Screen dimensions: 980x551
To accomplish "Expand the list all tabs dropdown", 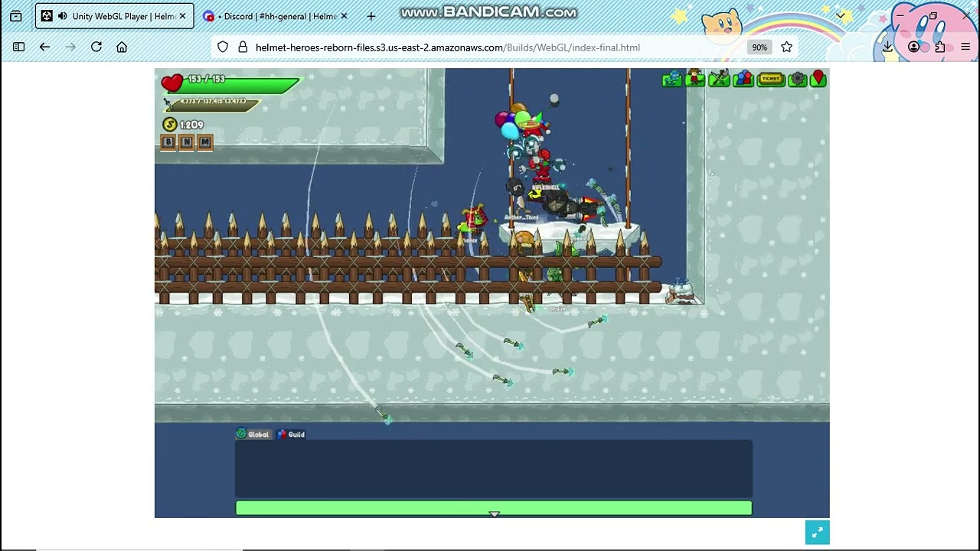I will pos(841,15).
